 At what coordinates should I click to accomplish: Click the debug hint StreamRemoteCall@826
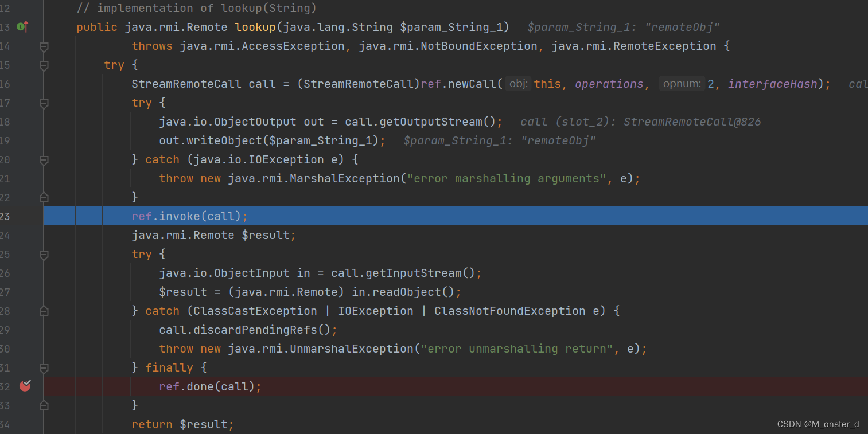(x=692, y=122)
